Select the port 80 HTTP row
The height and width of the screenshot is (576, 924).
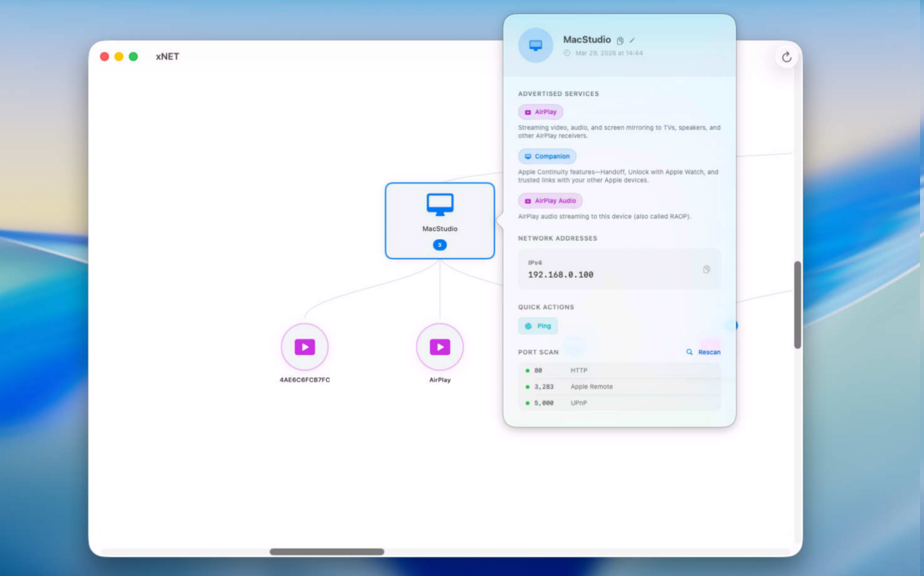(x=619, y=371)
